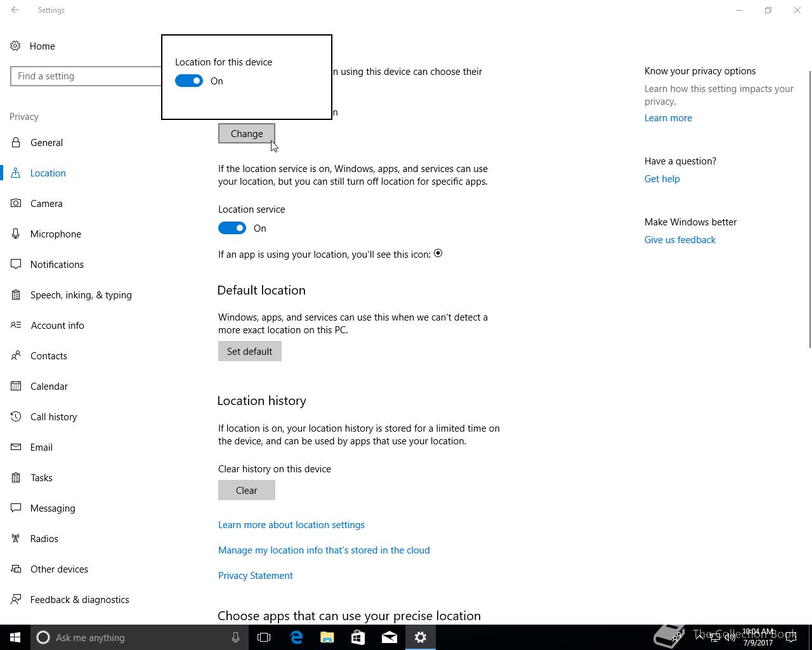Click the Messaging sidebar icon
The height and width of the screenshot is (650, 812).
pyautogui.click(x=16, y=508)
